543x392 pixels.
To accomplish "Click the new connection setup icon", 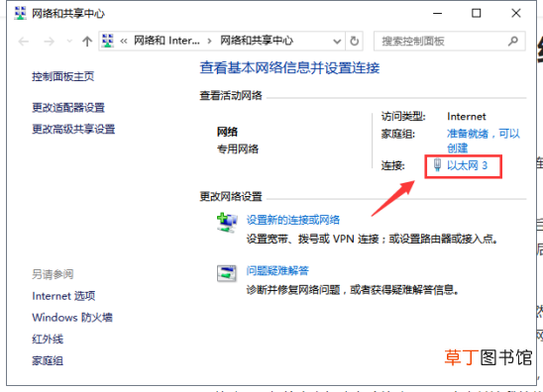I will [x=227, y=223].
